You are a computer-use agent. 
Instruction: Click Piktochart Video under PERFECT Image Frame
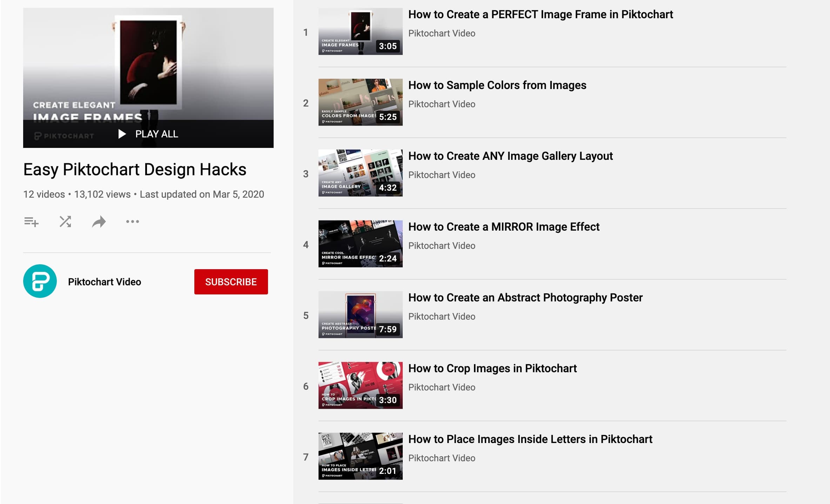pyautogui.click(x=442, y=33)
